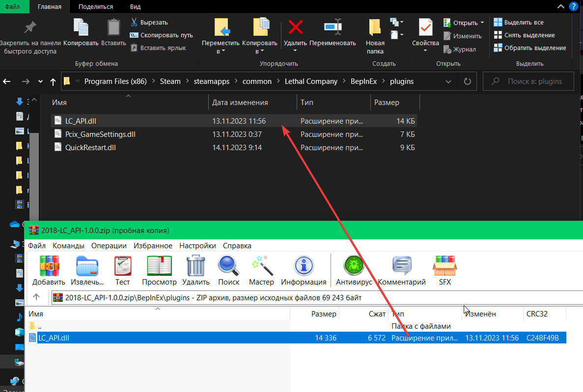Expand Move to (Переместить в) dropdown
This screenshot has height=392, width=583.
tap(223, 52)
